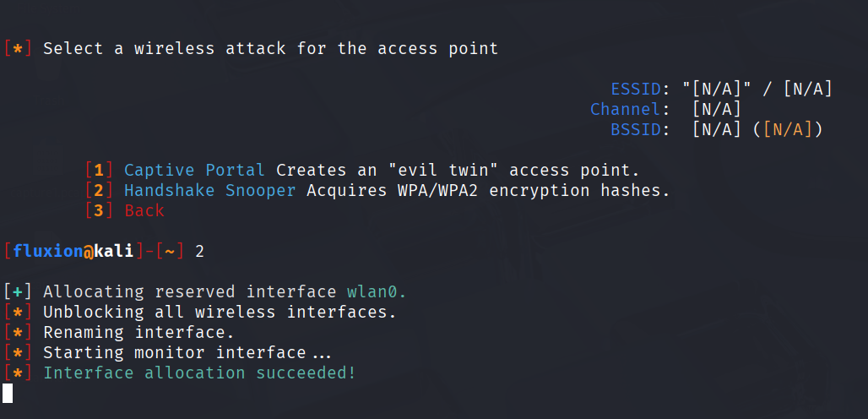Click the [2] option number bracket
This screenshot has height=419, width=868.
coord(99,190)
